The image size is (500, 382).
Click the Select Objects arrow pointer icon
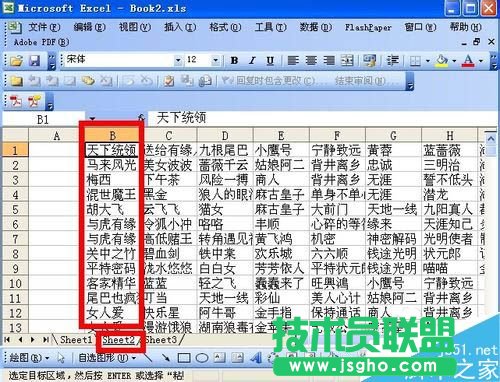(x=61, y=358)
